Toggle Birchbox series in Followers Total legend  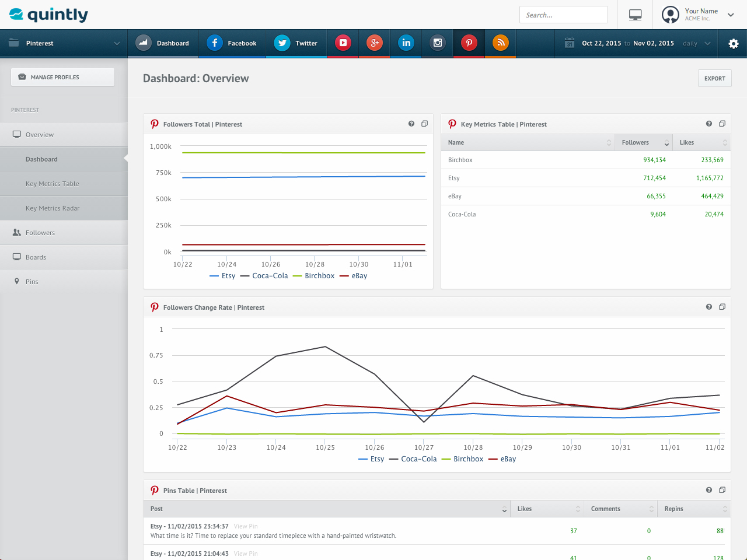pos(313,276)
